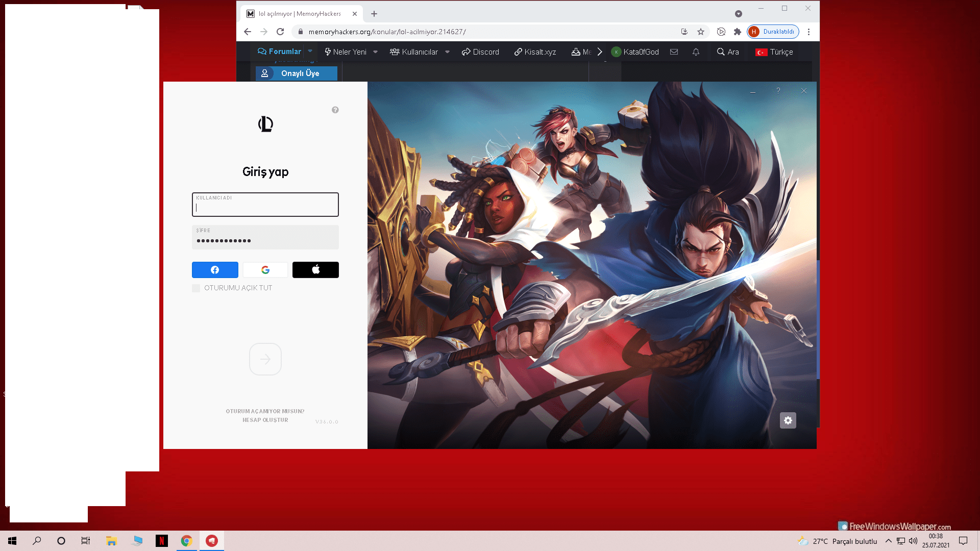
Task: Toggle the 'Oturumu açık tut' checkbox
Action: pos(196,288)
